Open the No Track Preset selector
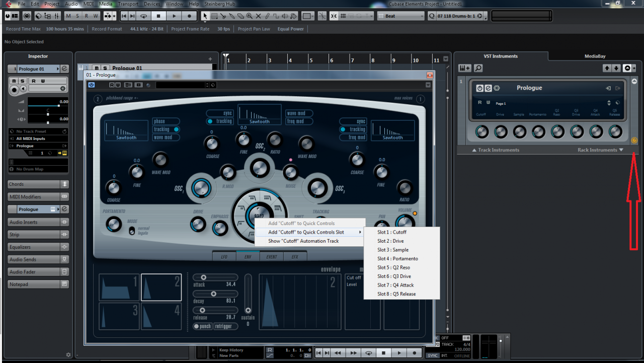 click(38, 131)
